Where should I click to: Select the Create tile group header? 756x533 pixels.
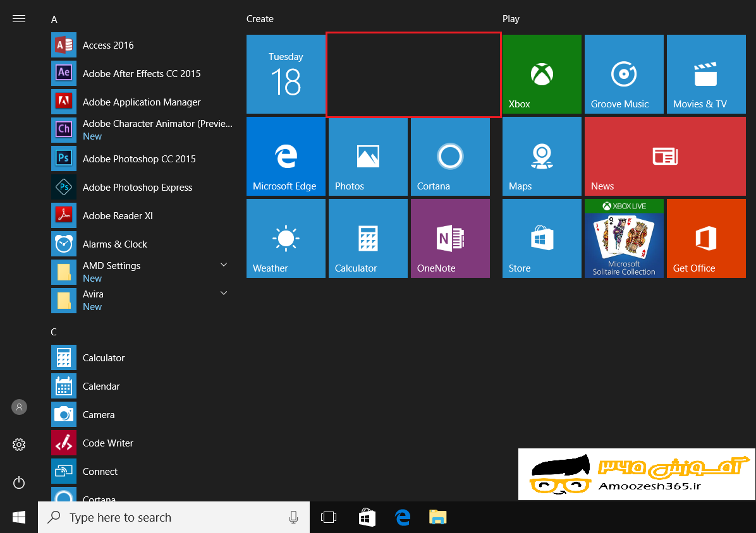pos(260,19)
